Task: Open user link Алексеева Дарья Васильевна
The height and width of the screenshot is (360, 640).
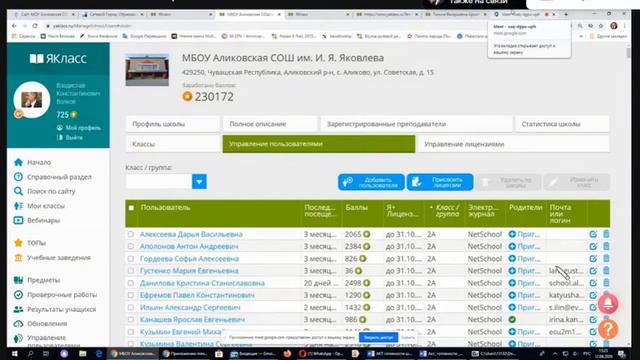Action: coord(191,234)
